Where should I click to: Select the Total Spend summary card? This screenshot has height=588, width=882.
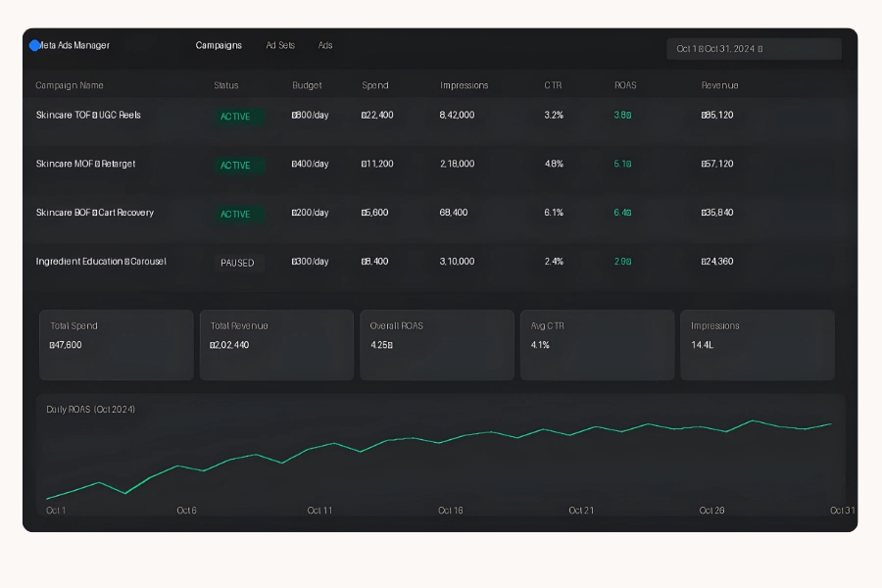click(117, 345)
